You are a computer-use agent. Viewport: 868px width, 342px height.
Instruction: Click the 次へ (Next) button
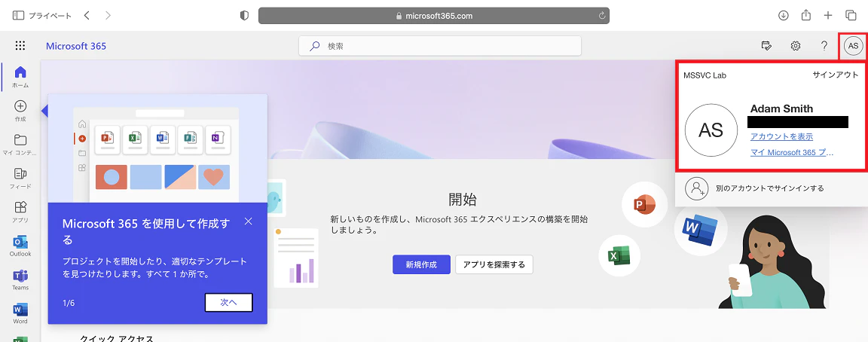(x=228, y=302)
